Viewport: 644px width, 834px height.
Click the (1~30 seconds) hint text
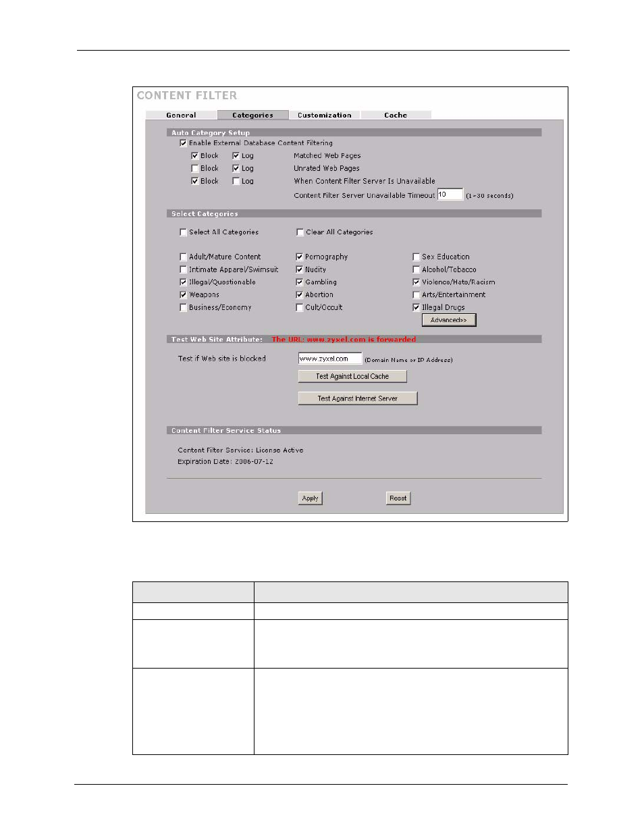coord(489,196)
